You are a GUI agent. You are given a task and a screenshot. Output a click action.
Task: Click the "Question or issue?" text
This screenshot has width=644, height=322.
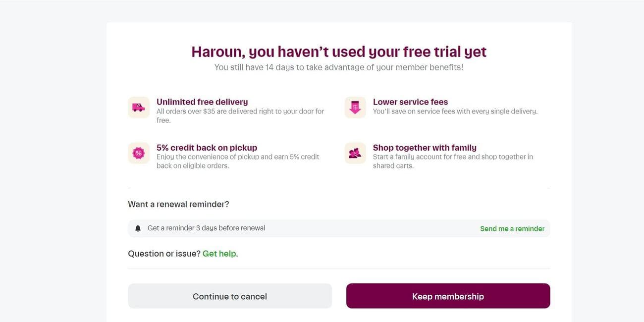164,253
